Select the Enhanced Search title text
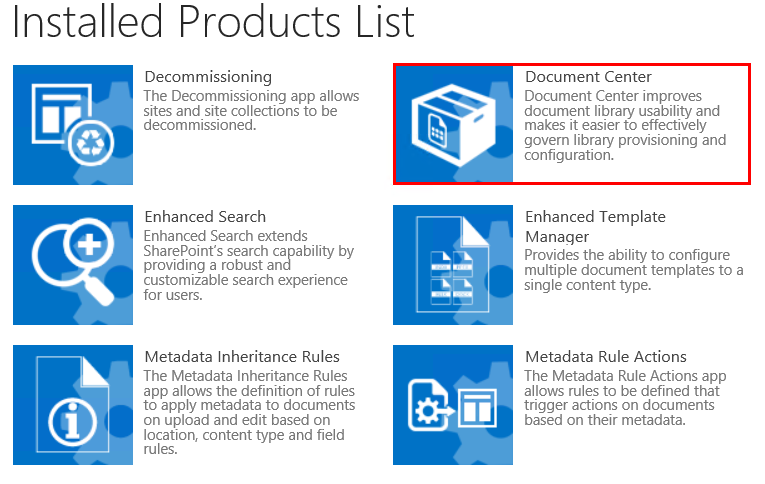765x484 pixels. click(x=205, y=217)
